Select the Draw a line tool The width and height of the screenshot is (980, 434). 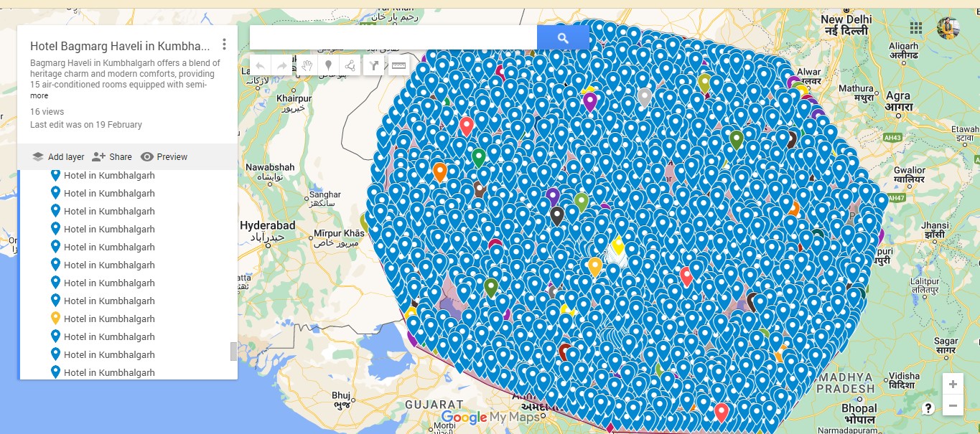click(x=350, y=66)
